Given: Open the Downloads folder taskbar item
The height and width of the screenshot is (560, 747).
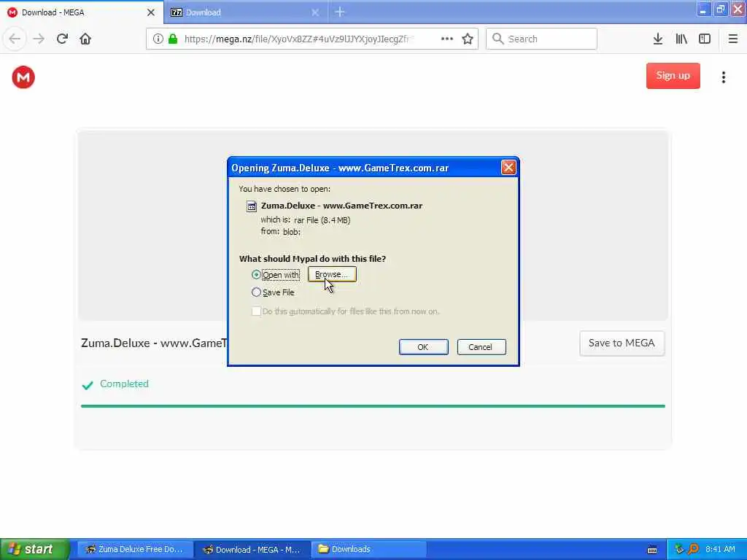Looking at the screenshot, I should click(369, 550).
